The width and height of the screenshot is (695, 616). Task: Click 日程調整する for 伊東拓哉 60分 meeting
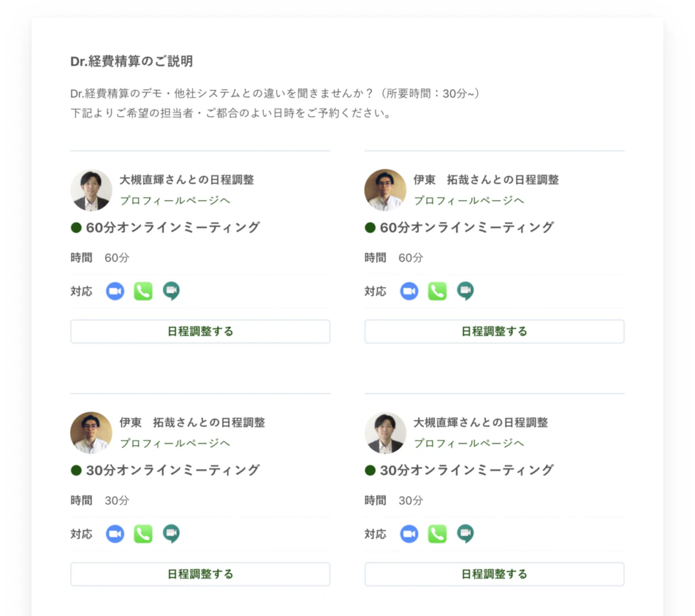(494, 332)
